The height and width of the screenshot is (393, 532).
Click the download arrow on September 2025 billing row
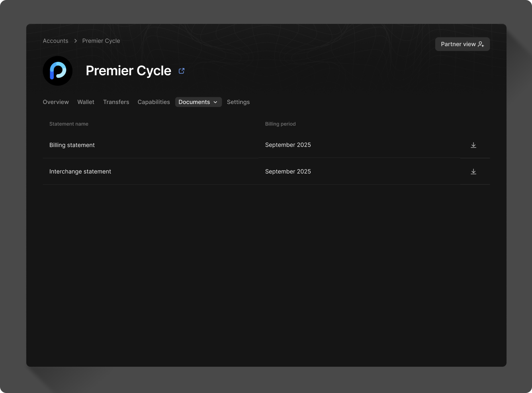[x=473, y=145]
